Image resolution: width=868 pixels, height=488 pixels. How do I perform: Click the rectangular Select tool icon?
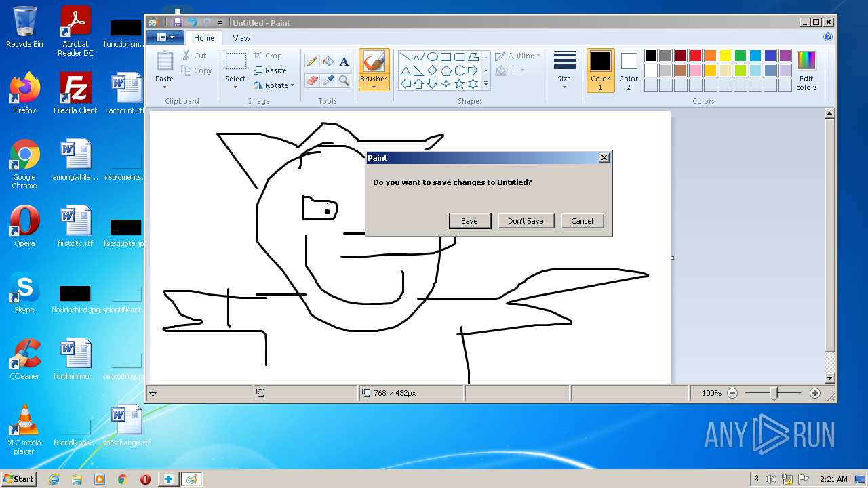point(235,61)
